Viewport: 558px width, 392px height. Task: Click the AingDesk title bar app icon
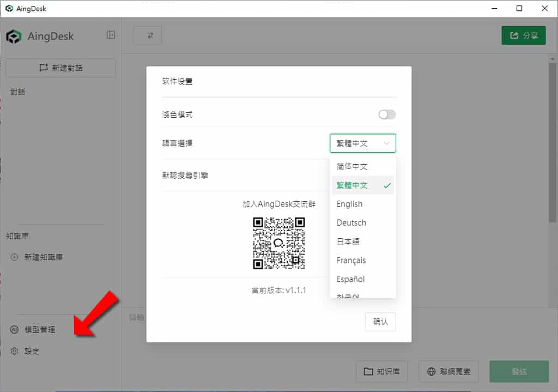[9, 9]
